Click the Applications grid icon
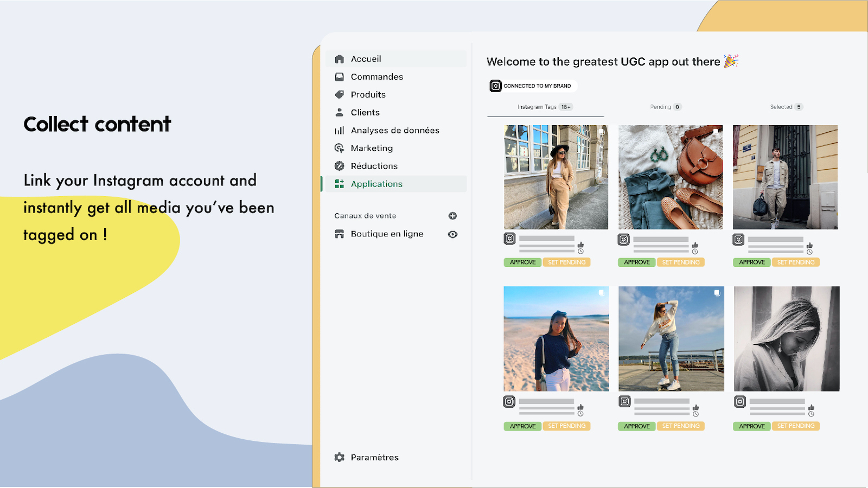 [340, 184]
